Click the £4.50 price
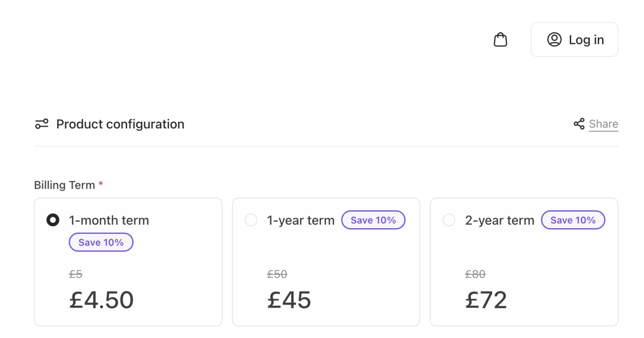Viewport: 644px width, 338px height. coord(101,300)
